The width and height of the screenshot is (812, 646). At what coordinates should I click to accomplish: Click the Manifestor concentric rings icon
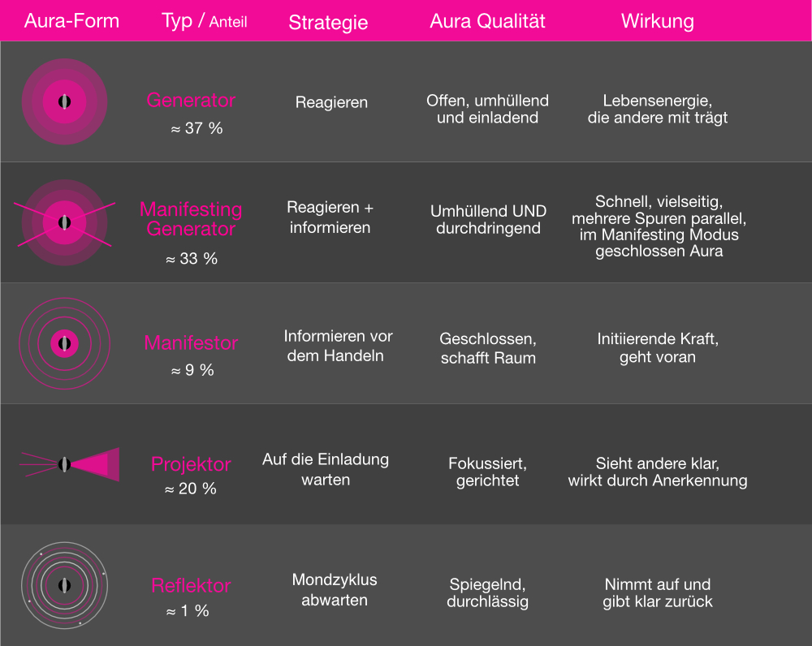click(65, 343)
